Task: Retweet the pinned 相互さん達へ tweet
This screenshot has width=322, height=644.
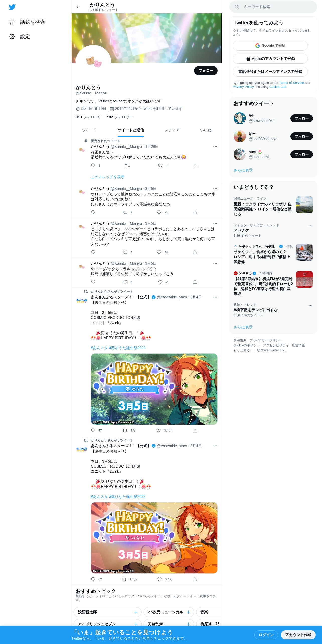Action: pyautogui.click(x=127, y=165)
